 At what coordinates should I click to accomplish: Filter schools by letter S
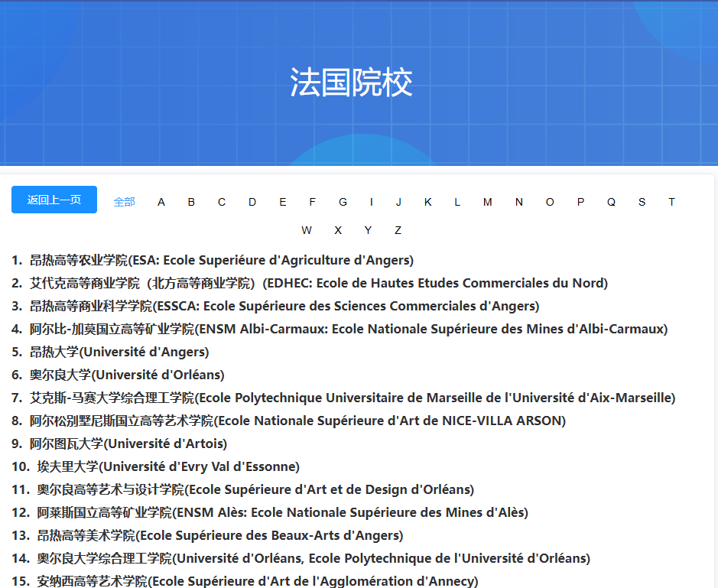pyautogui.click(x=642, y=202)
